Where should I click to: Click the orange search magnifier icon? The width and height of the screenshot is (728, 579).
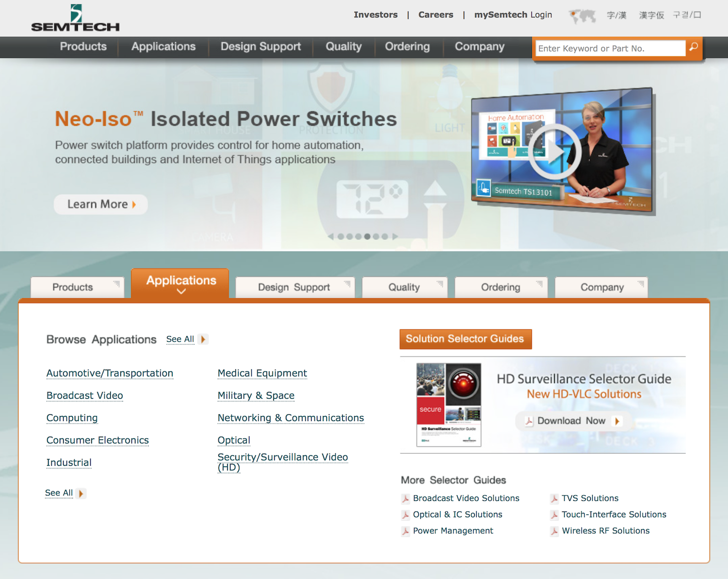click(x=694, y=47)
